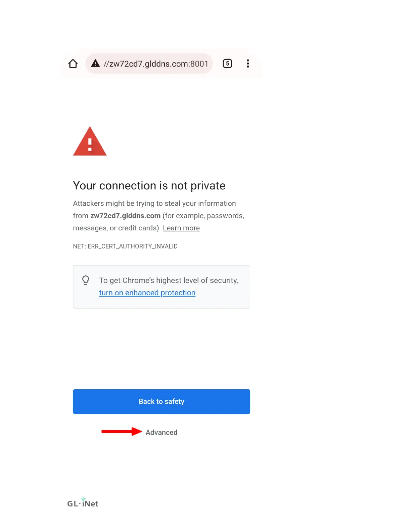Screen dimensions: 411x532
Task: Tap the red arrow pointing to Advanced
Action: 122,432
